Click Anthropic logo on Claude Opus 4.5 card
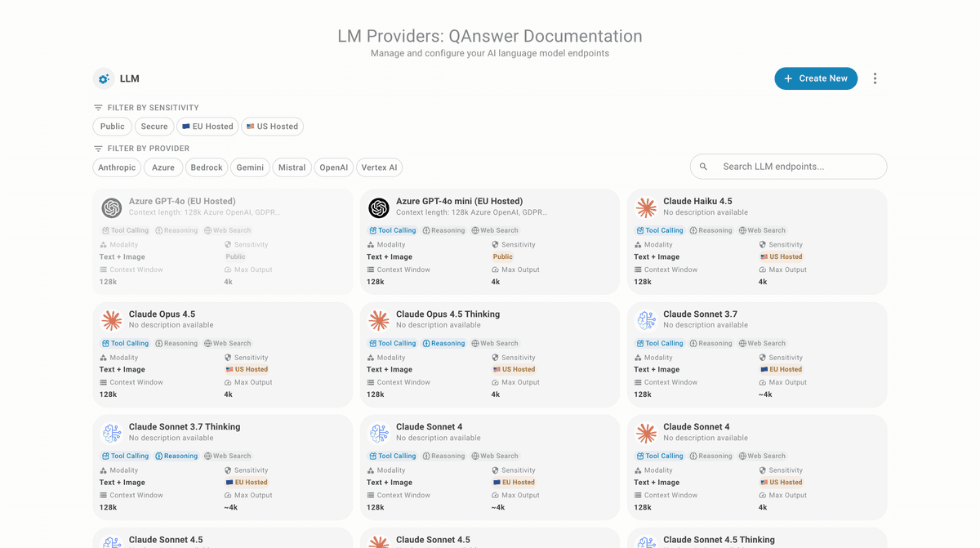 tap(112, 320)
